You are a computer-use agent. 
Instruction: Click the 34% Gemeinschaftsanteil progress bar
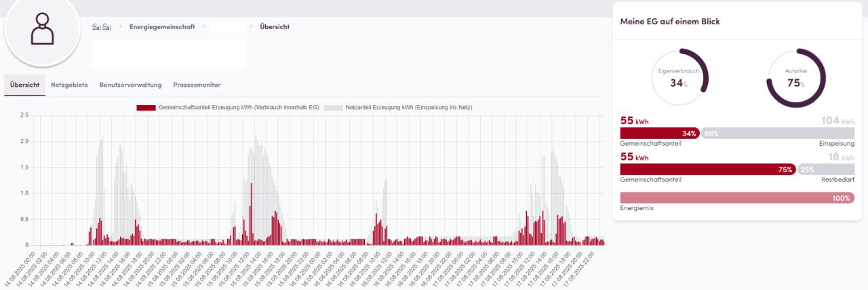[660, 133]
